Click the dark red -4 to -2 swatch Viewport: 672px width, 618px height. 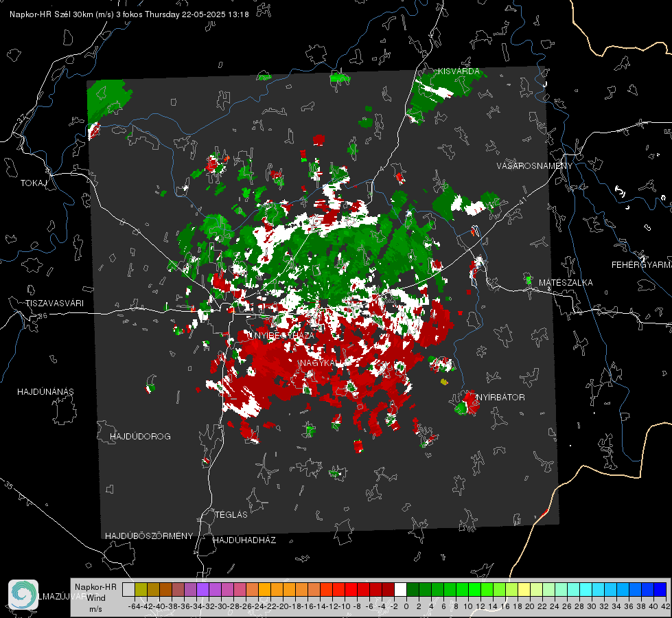point(388,589)
